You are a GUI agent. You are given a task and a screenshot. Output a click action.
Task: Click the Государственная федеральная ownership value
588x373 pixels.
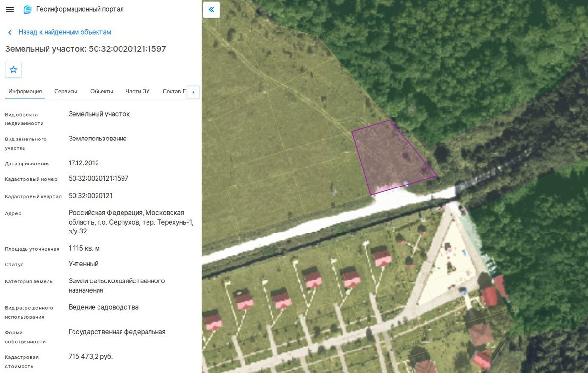coord(117,332)
